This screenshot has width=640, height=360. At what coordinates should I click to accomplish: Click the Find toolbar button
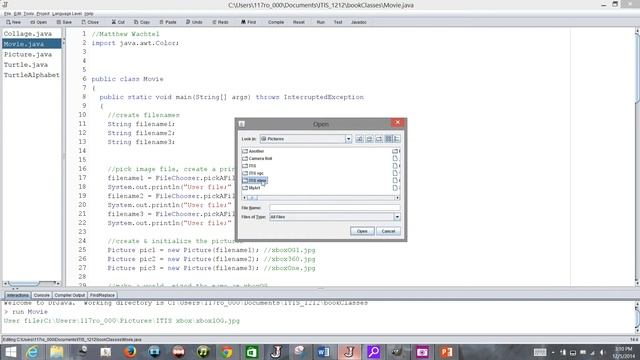pos(248,22)
